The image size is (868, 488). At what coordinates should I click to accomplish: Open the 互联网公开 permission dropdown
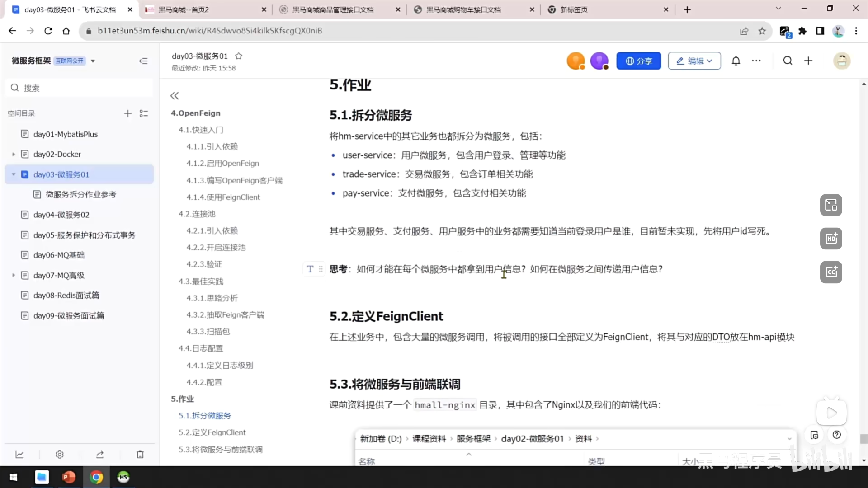coord(93,61)
